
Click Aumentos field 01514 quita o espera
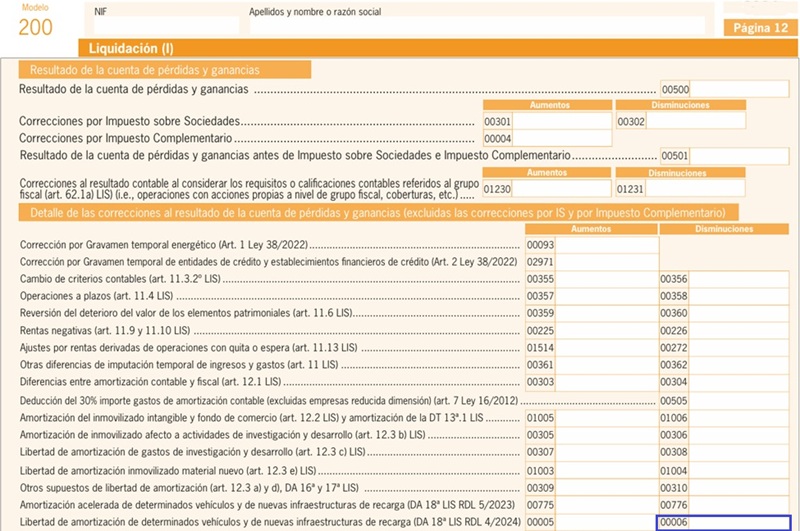coord(606,348)
